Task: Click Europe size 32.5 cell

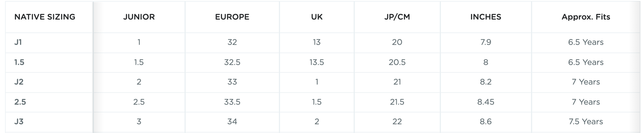Action: [232, 62]
